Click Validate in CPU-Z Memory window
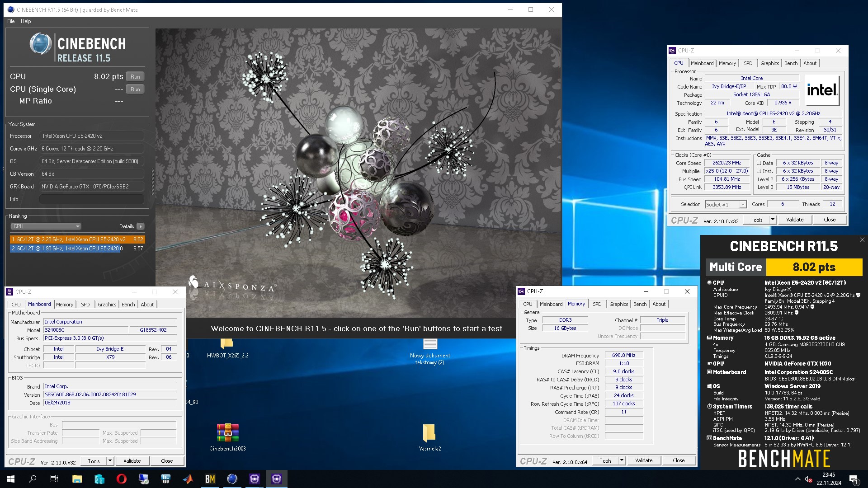The height and width of the screenshot is (488, 868). coord(644,460)
